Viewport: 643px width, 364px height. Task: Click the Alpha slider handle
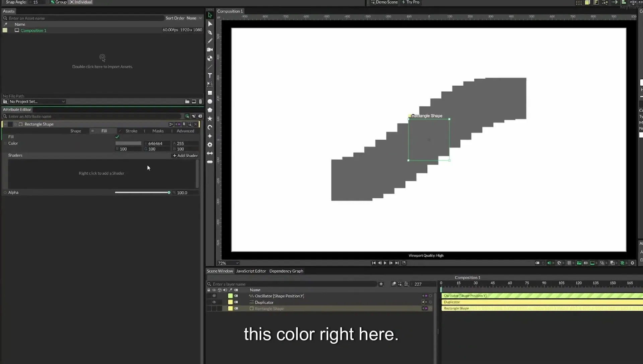(x=169, y=192)
